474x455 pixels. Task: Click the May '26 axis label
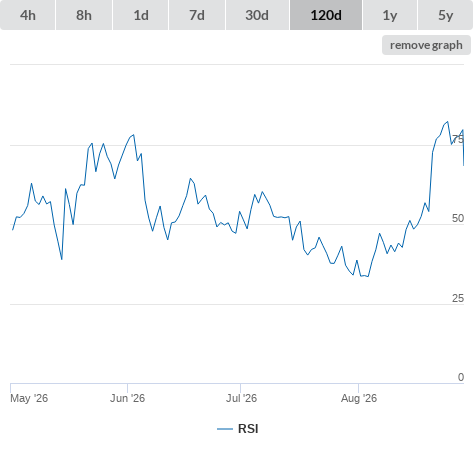(29, 398)
